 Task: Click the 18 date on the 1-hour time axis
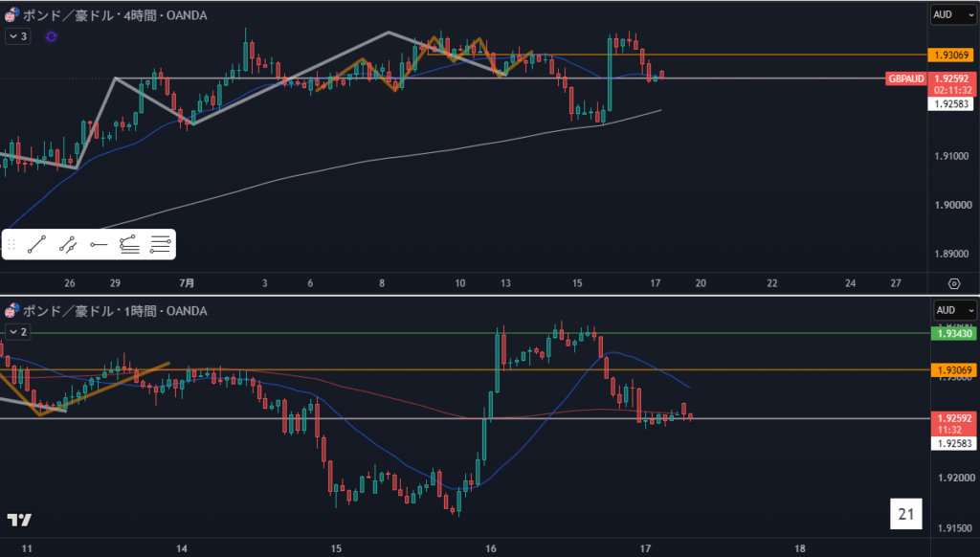click(800, 549)
